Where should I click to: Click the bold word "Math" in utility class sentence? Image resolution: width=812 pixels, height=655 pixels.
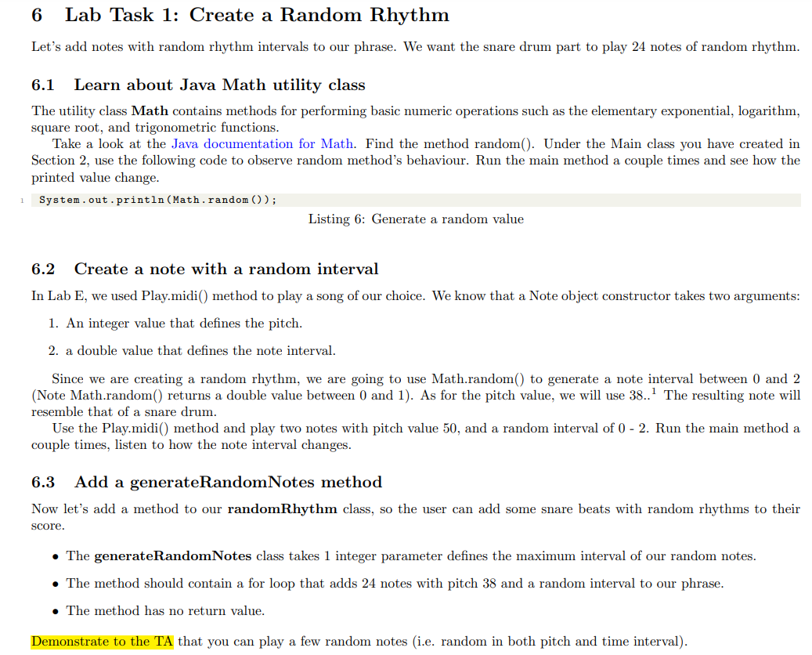click(150, 111)
